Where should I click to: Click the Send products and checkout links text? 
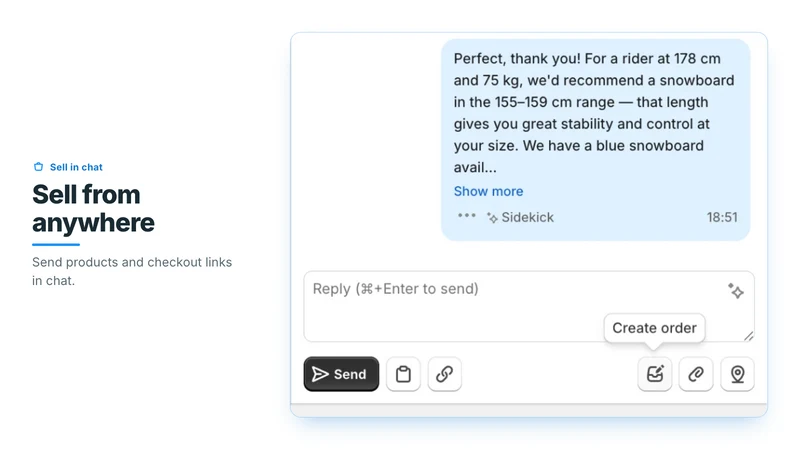point(132,271)
